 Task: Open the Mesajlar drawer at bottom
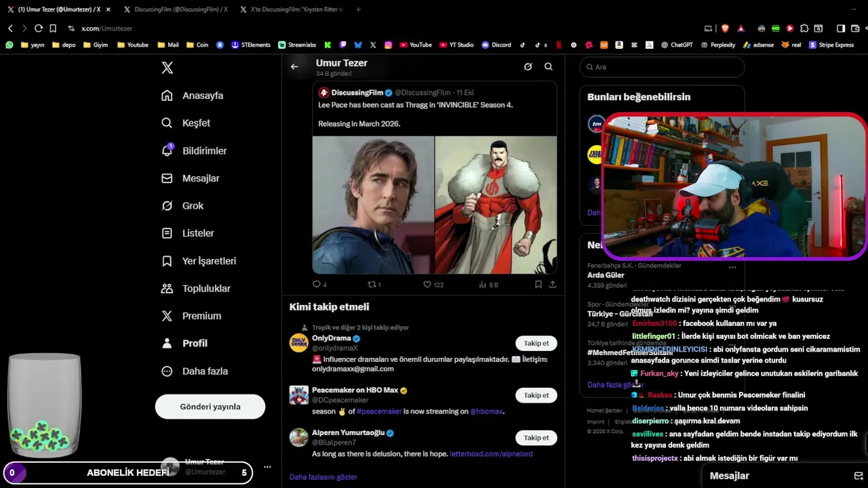(730, 476)
